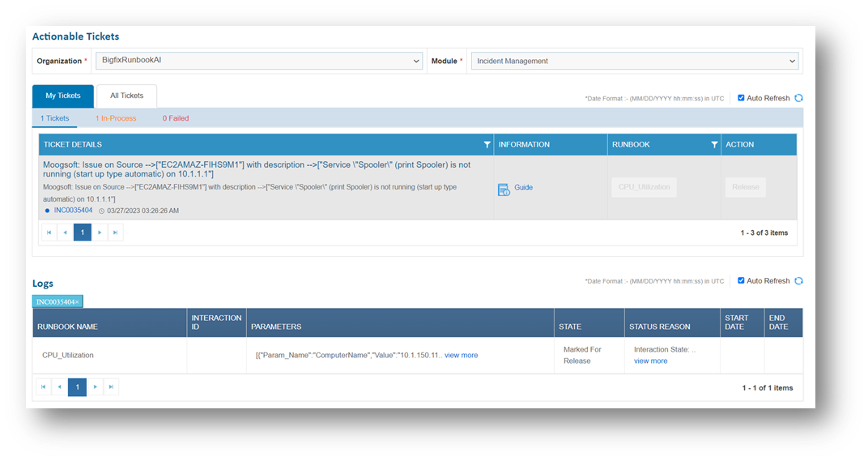
Task: Click the disabled CPU_Utilization runbook button
Action: click(x=644, y=187)
